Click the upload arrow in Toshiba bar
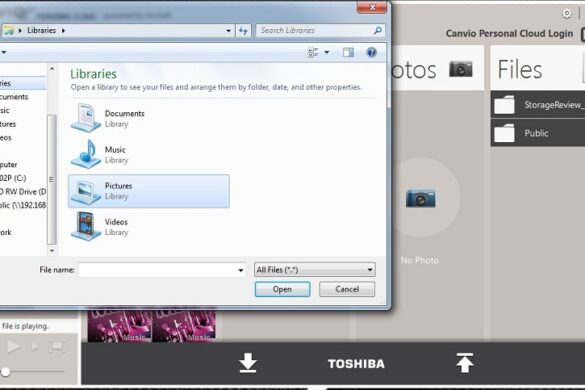Screen dimensions: 585x390 pos(464,363)
